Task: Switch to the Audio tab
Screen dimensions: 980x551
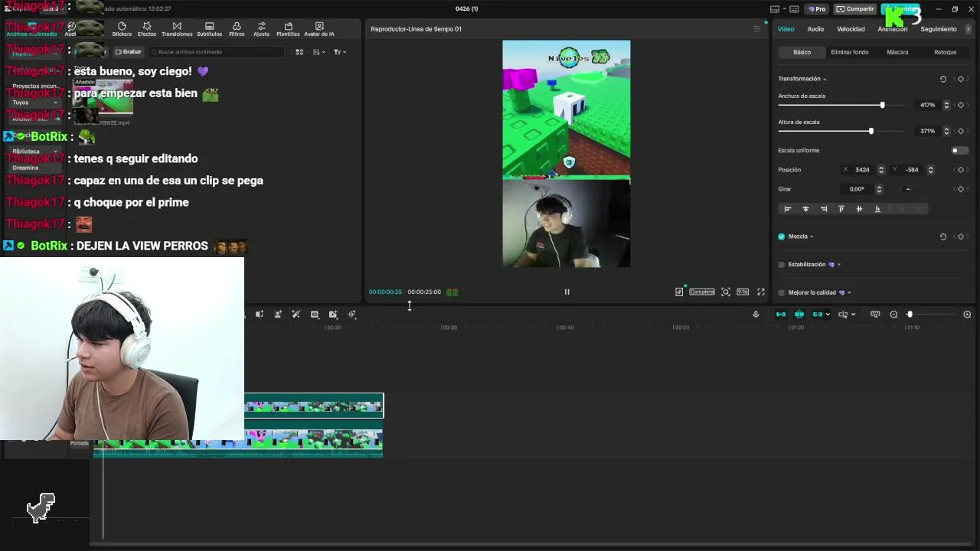Action: [815, 29]
